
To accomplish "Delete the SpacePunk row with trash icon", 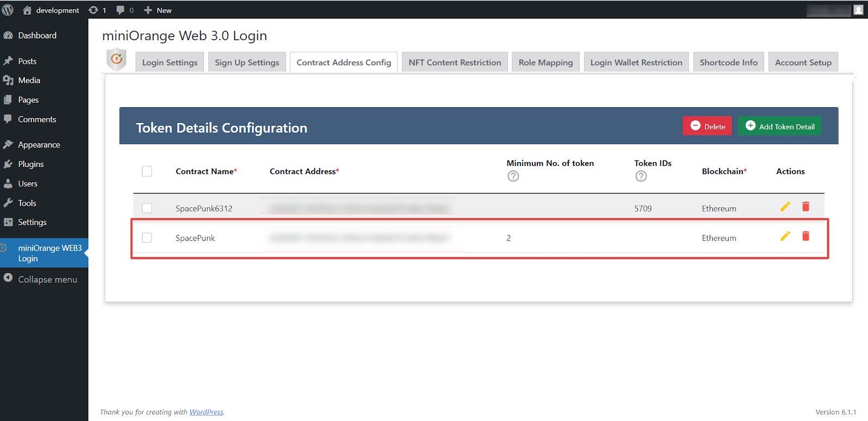I will click(x=806, y=236).
